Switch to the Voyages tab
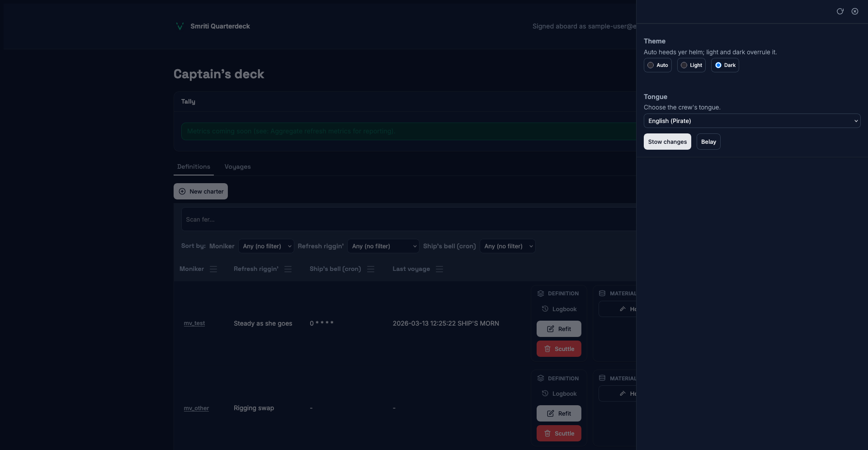 (x=237, y=167)
